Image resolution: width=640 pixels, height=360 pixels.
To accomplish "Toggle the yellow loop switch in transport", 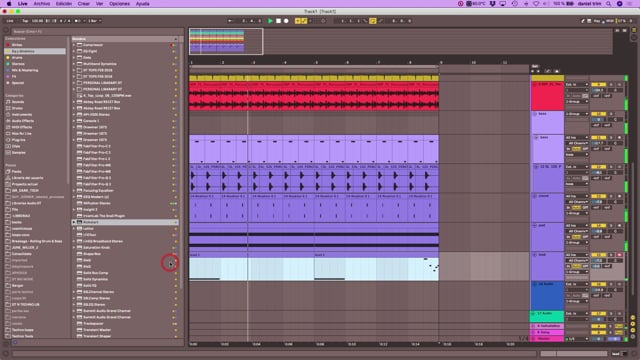I will coord(373,21).
